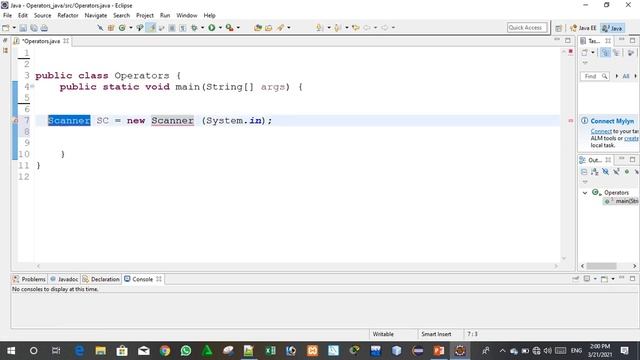Switch to the Java EE perspective

pyautogui.click(x=583, y=28)
